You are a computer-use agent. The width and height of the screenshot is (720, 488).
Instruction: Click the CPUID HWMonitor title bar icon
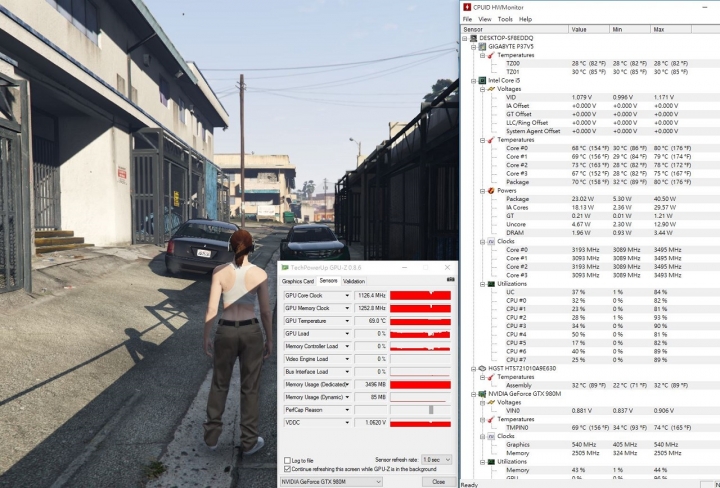467,7
